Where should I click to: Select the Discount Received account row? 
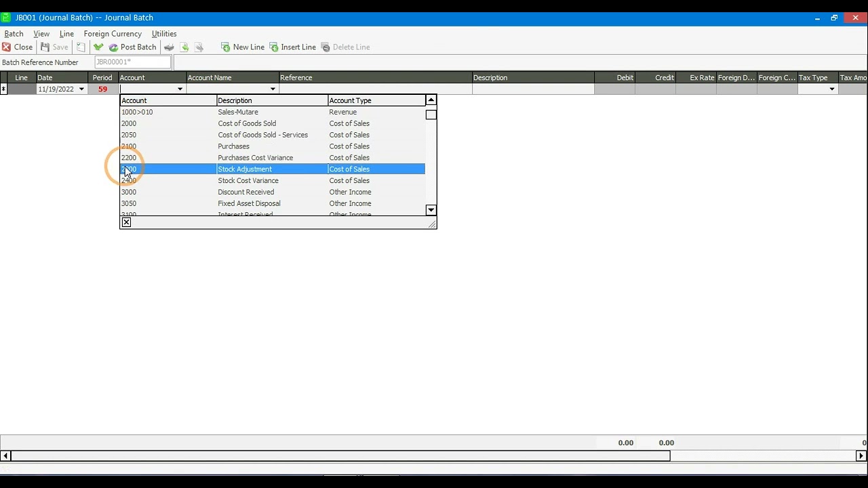[x=273, y=192]
